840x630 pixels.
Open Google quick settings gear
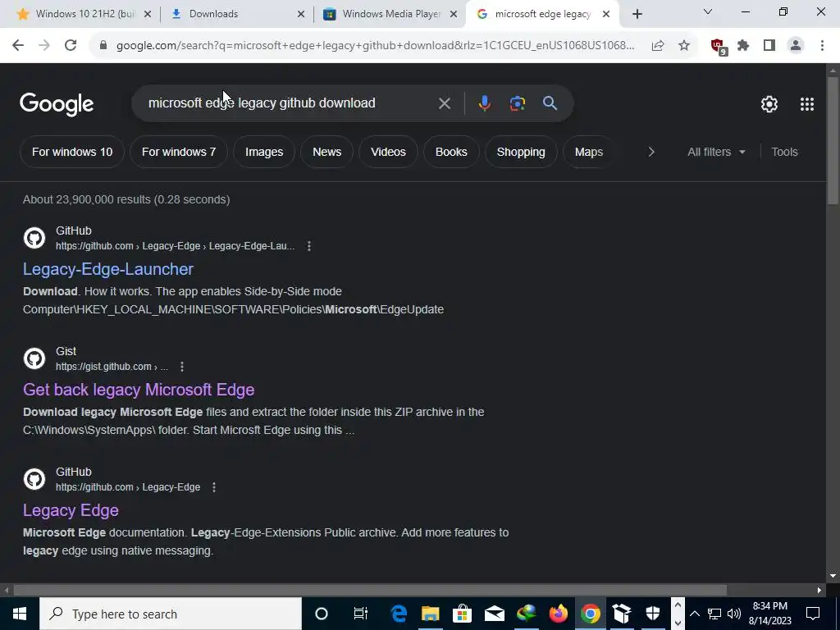(769, 104)
